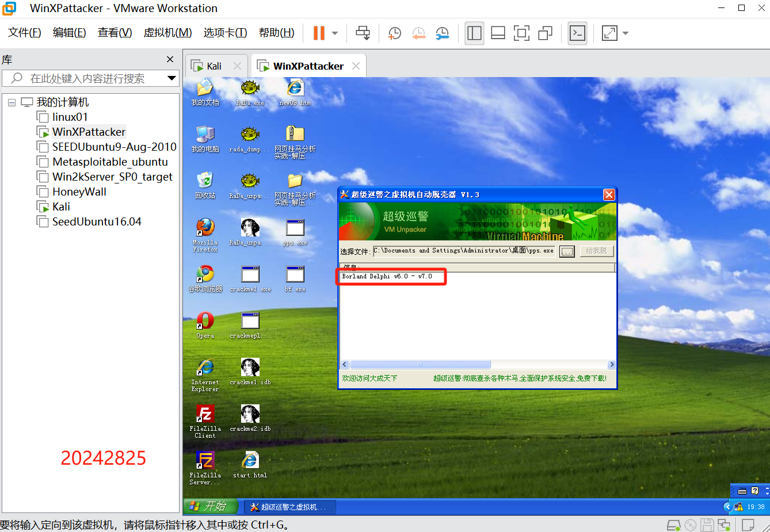Viewport: 770px width, 532px height.
Task: Open the library search dropdown arrow
Action: [171, 78]
